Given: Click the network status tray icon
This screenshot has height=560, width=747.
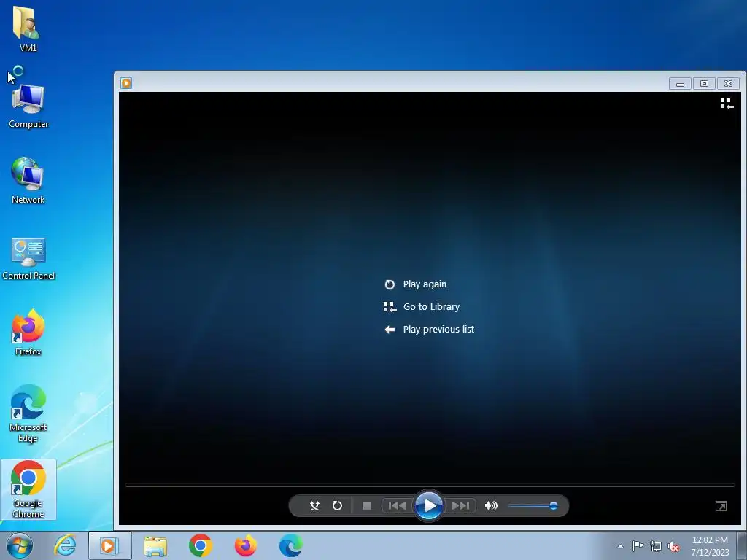Looking at the screenshot, I should click(x=656, y=546).
